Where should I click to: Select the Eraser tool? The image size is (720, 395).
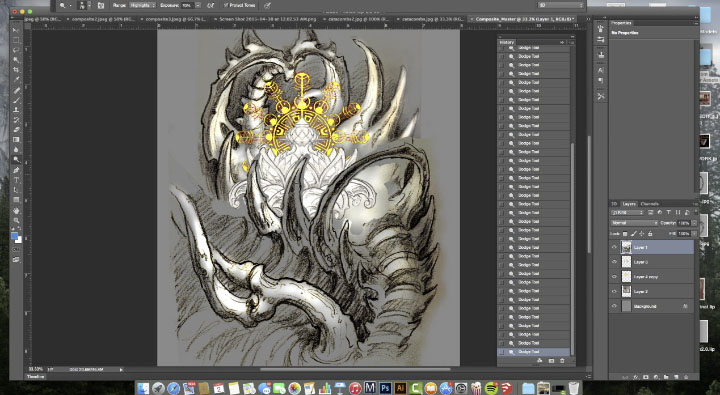pos(16,130)
